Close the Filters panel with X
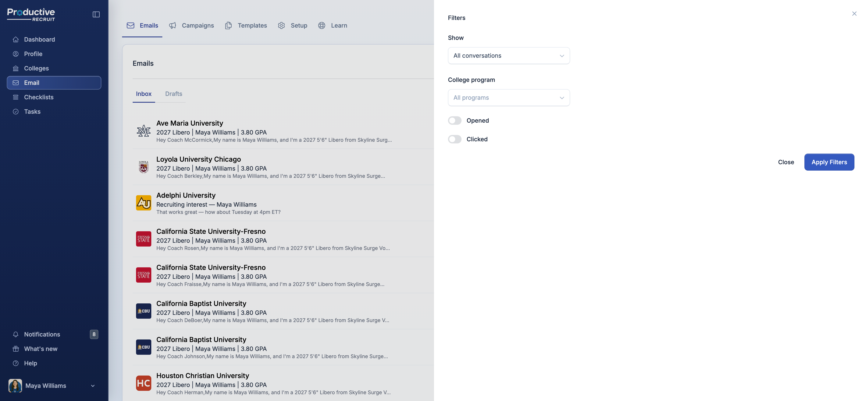Screen dimensions: 868x401 854,14
